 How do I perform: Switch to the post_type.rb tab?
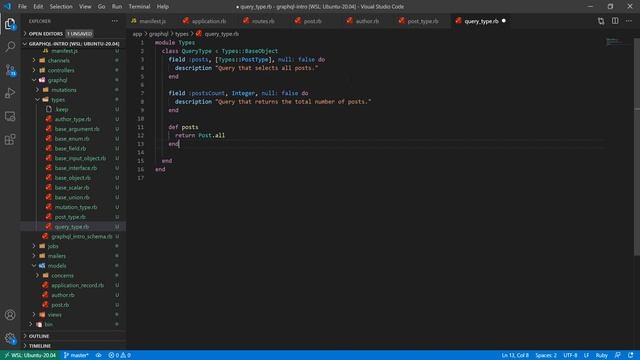coord(422,21)
